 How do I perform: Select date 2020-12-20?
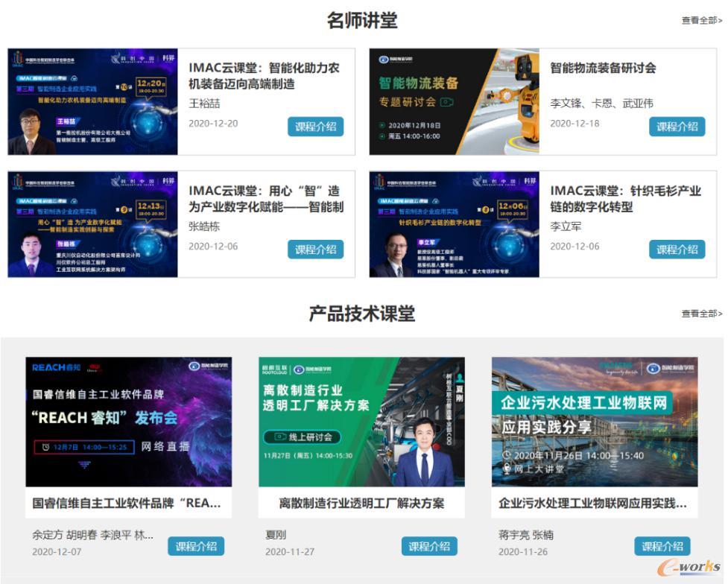[x=213, y=124]
